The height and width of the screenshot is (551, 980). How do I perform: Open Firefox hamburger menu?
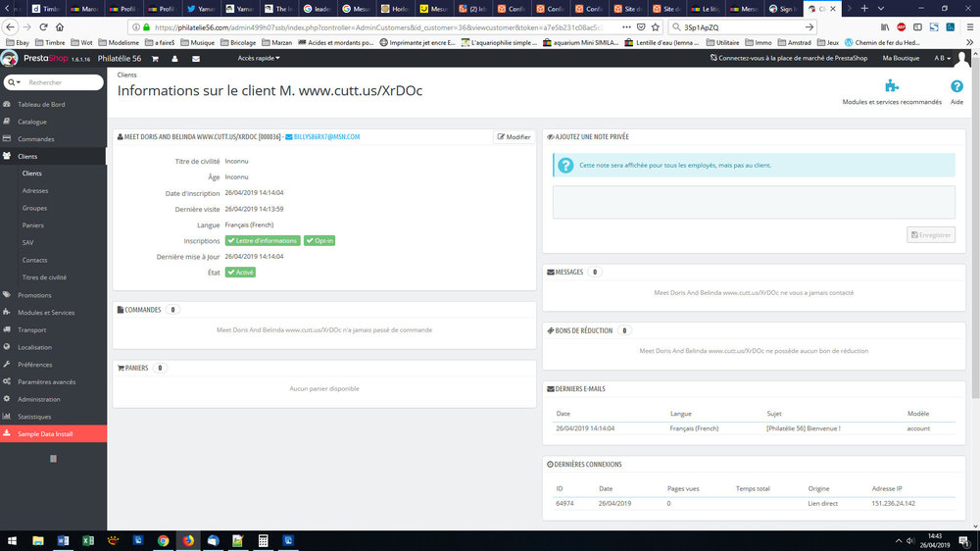point(969,26)
